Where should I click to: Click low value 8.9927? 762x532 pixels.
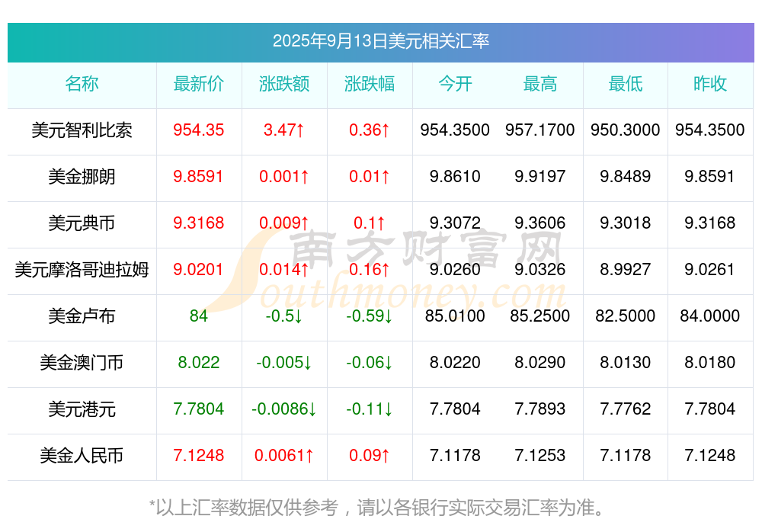(626, 269)
